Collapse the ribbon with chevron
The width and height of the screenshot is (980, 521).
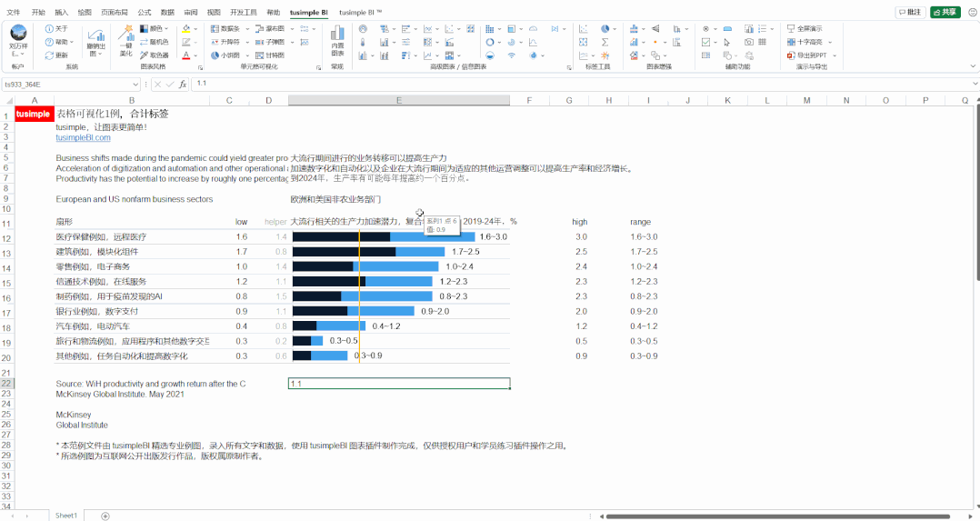(x=973, y=66)
